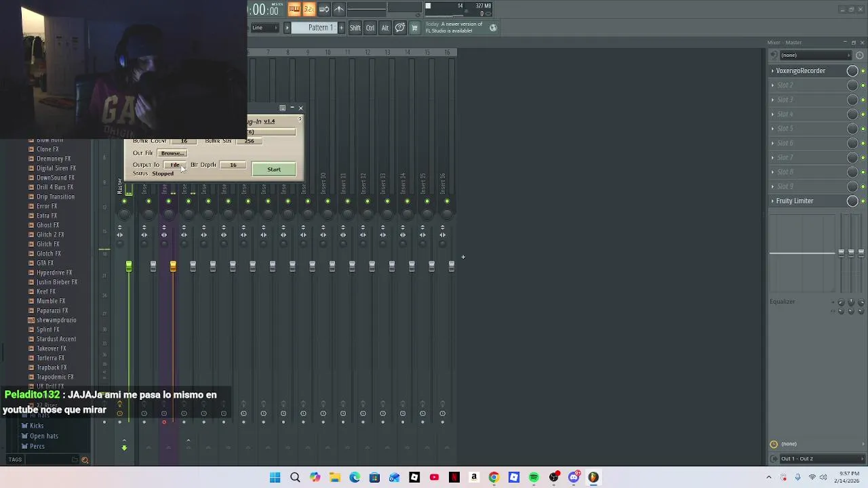868x488 pixels.
Task: Change the Buffer Size 256 value
Action: click(250, 141)
